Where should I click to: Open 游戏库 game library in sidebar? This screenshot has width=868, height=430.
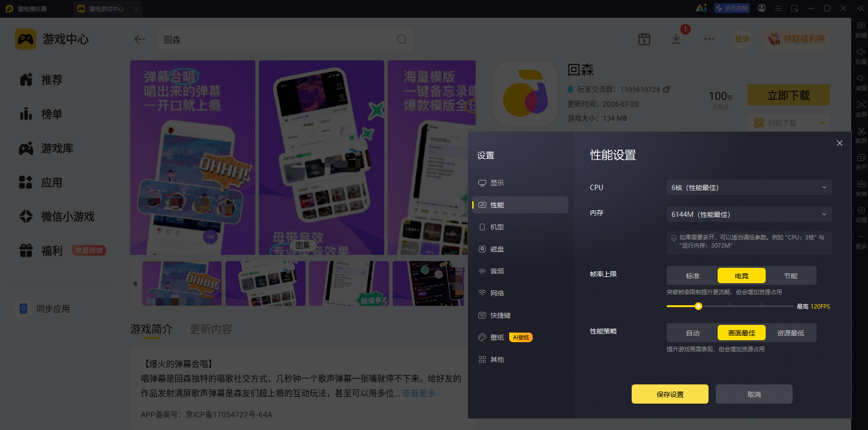(x=46, y=148)
